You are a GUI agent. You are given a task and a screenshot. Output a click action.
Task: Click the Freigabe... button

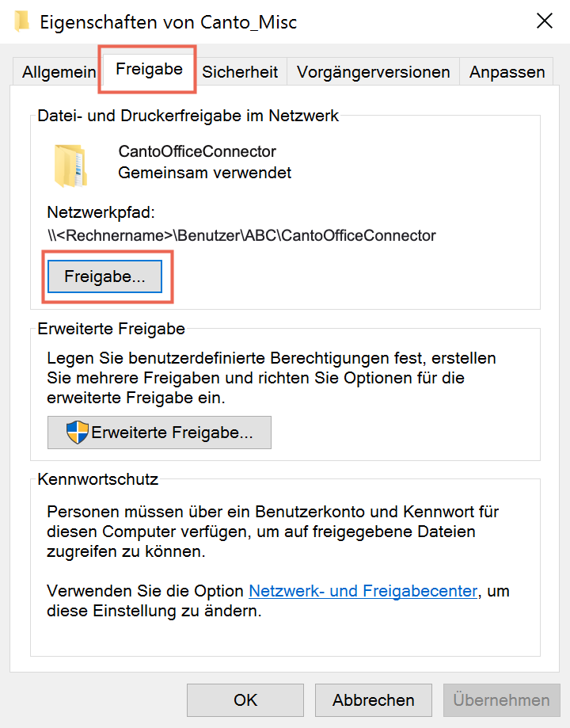point(105,276)
